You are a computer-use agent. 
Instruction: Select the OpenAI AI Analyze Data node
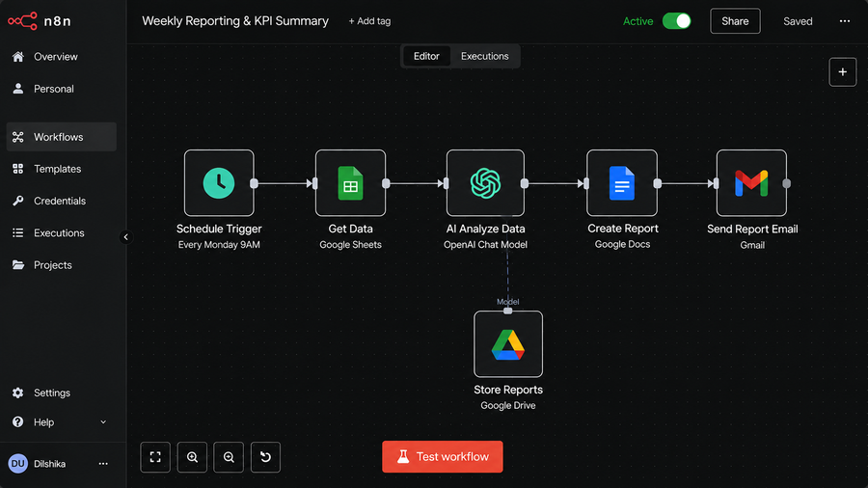[485, 182]
